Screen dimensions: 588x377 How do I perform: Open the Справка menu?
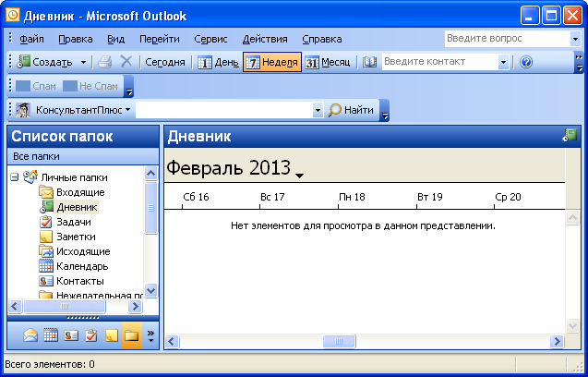322,39
